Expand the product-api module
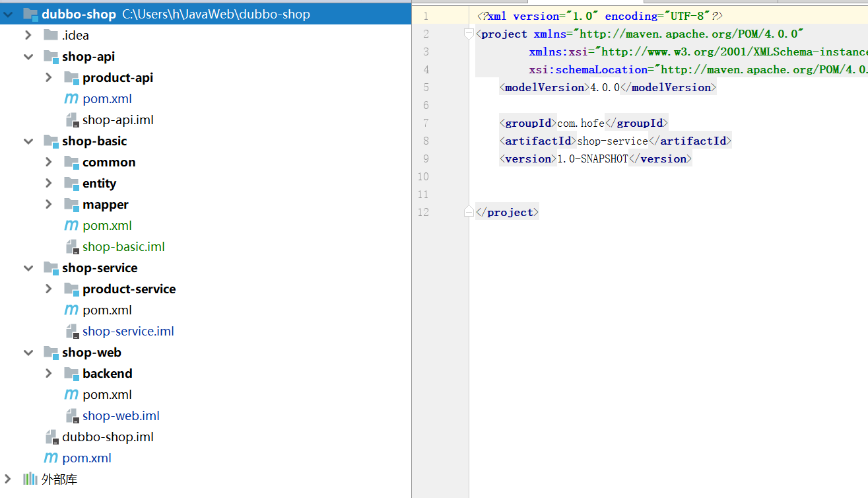The height and width of the screenshot is (498, 868). click(x=49, y=77)
